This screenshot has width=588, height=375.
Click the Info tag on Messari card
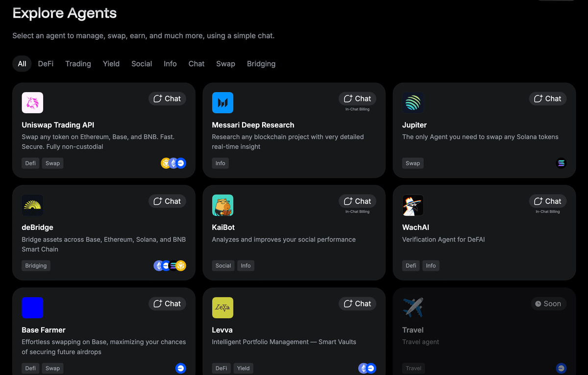tap(220, 163)
